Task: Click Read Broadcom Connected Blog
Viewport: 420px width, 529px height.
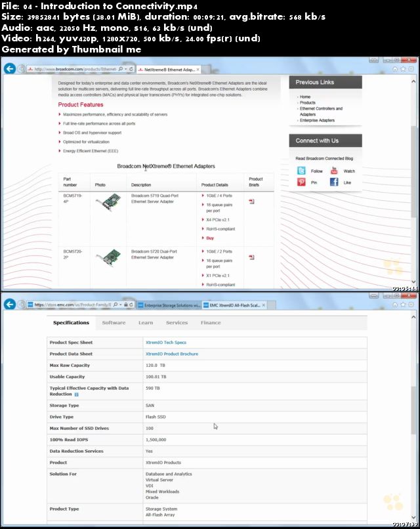Action: click(324, 158)
